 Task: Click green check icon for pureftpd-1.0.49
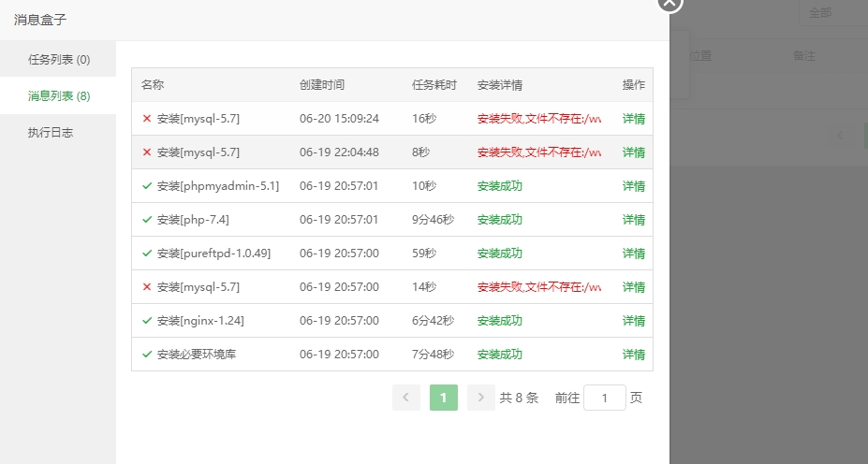(x=147, y=254)
